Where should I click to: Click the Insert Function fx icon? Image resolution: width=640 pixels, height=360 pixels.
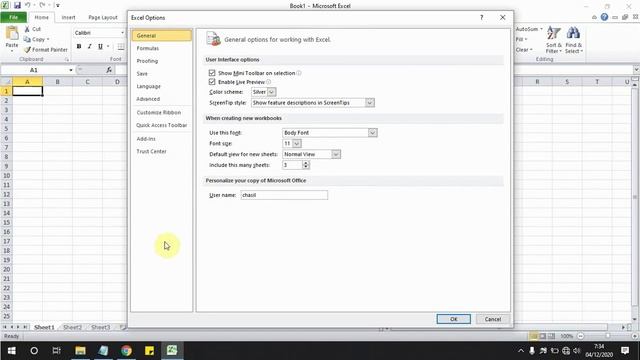pyautogui.click(x=109, y=70)
